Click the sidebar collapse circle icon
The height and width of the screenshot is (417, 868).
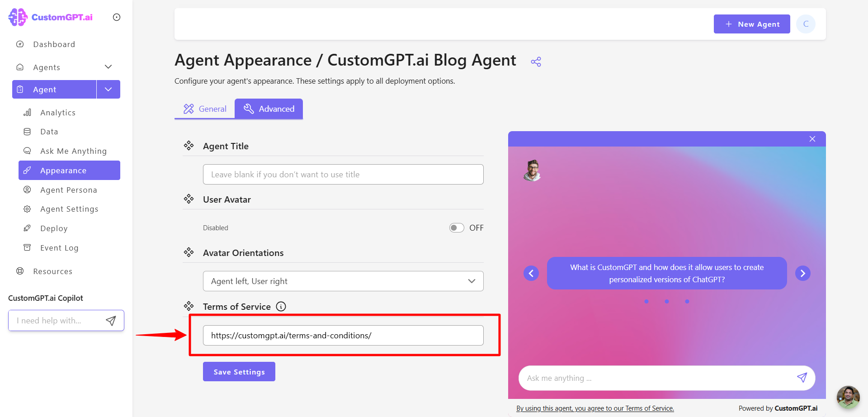click(117, 17)
